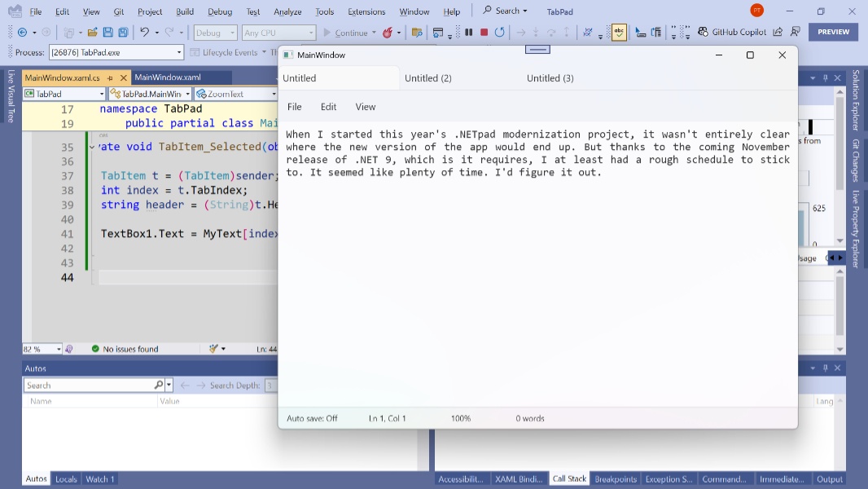Click the Restart debugging icon
868x489 pixels.
point(499,33)
